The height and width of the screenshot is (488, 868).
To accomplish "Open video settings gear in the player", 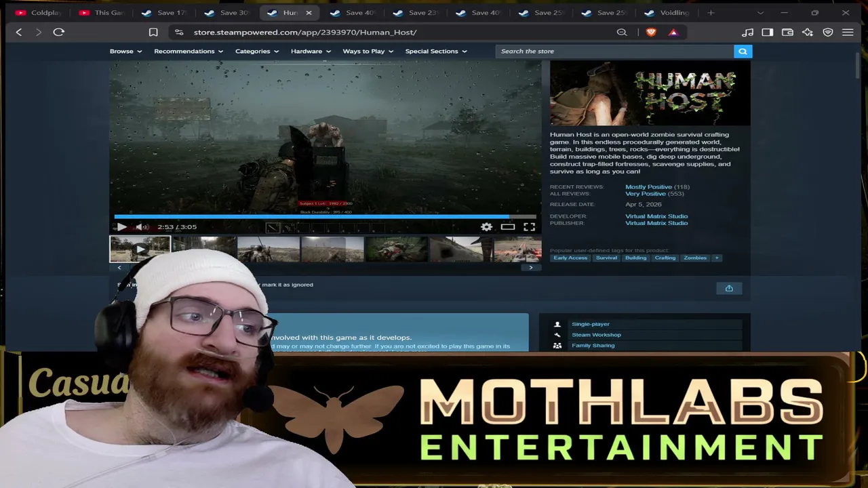I will [486, 227].
